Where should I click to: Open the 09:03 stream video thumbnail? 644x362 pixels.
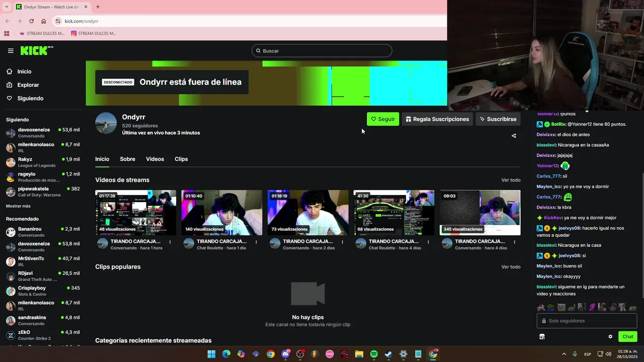pyautogui.click(x=480, y=213)
